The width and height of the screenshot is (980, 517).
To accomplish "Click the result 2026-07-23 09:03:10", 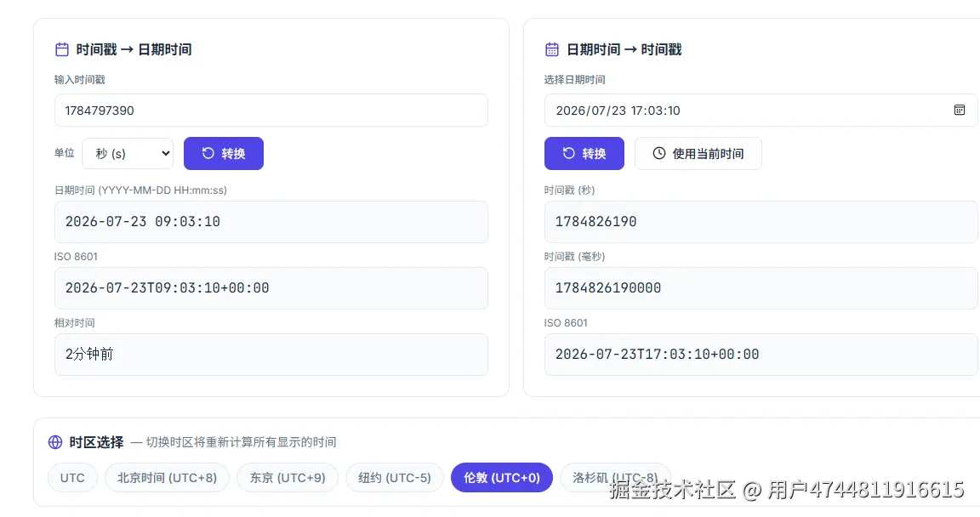I will click(x=271, y=222).
